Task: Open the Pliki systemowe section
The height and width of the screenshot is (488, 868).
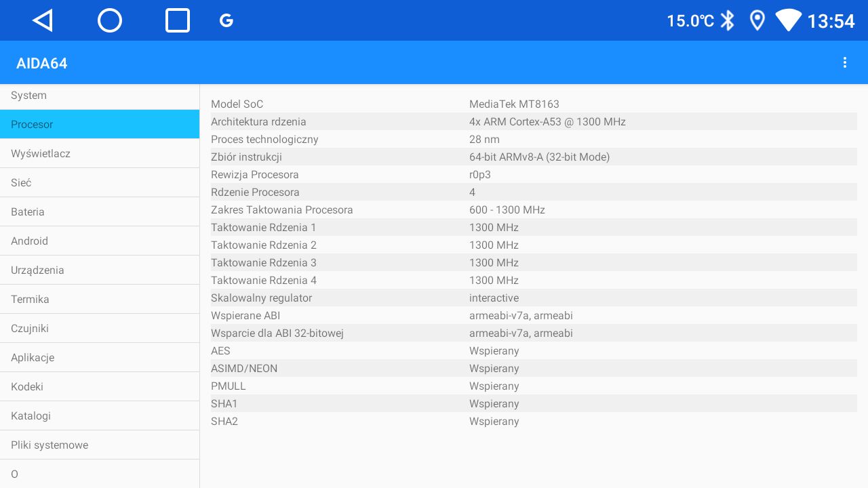Action: [x=100, y=445]
